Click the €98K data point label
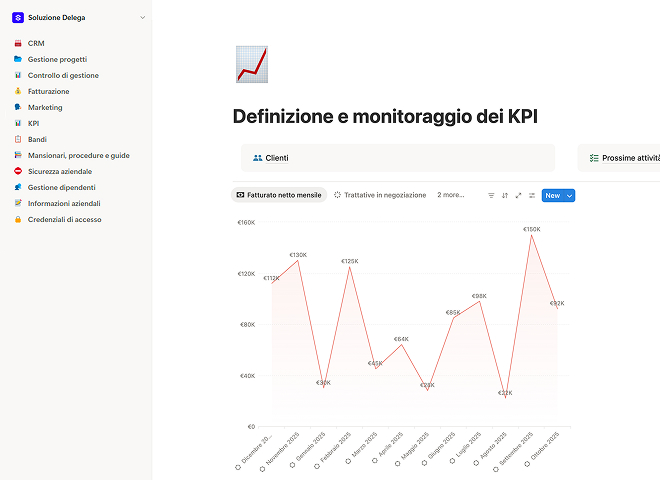This screenshot has height=480, width=660. click(479, 296)
